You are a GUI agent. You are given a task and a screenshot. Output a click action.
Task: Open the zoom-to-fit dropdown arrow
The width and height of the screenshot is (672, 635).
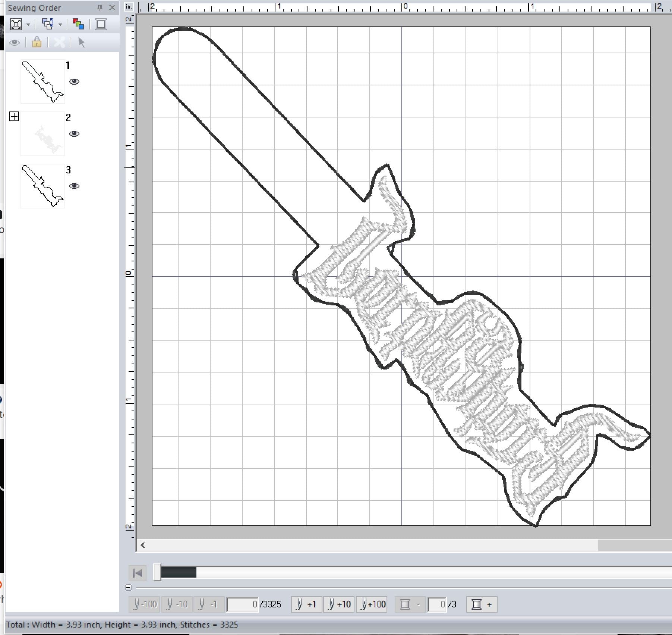pyautogui.click(x=28, y=25)
